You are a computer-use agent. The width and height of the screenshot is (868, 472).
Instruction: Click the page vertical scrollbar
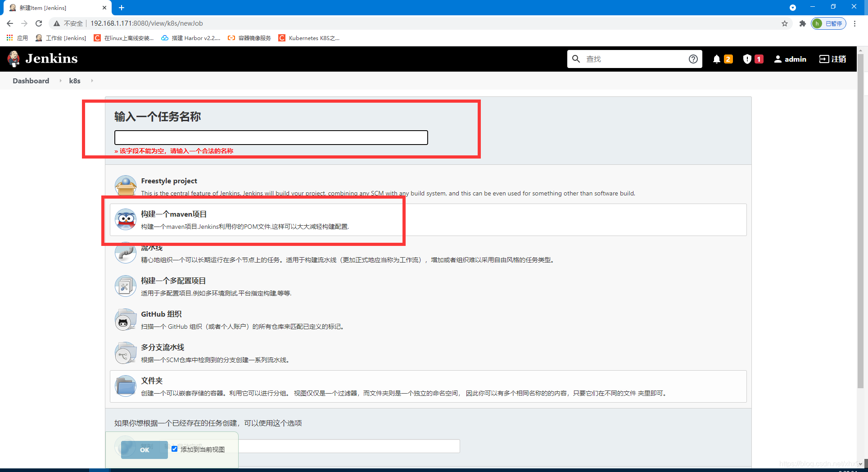coord(860,221)
